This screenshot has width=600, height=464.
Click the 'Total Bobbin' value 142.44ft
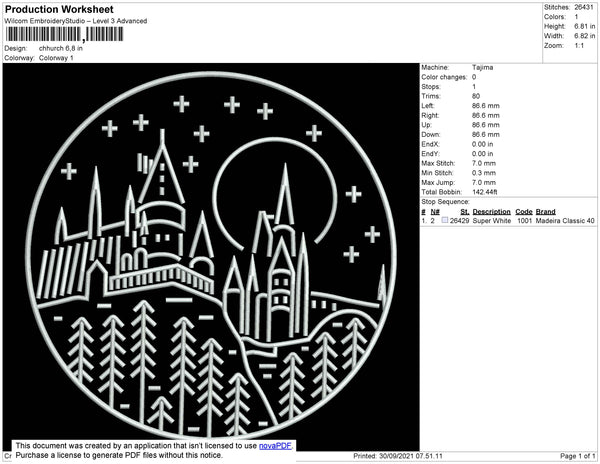click(484, 192)
